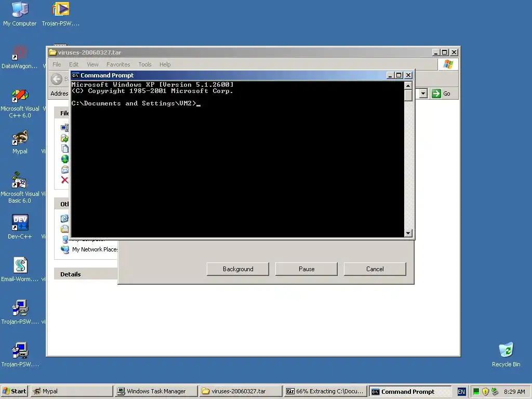Select Email-Worm script file on desktop
Screen dimensions: 532x399
click(x=20, y=270)
